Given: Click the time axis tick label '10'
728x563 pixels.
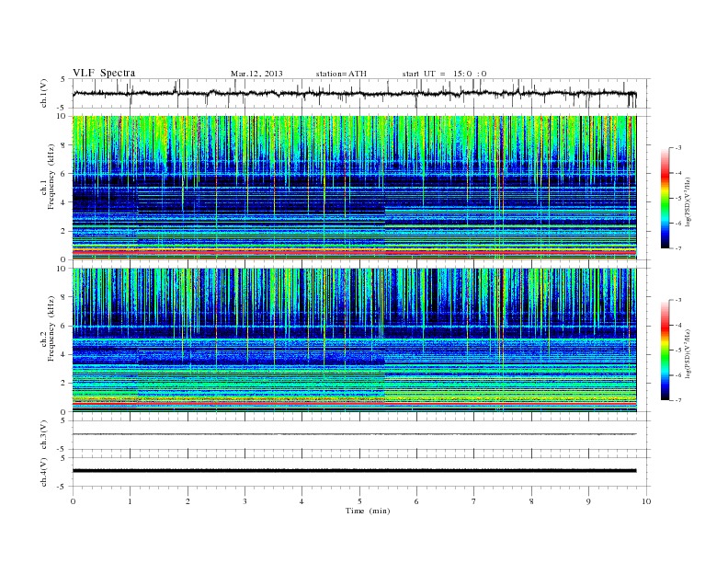Looking at the screenshot, I should 646,501.
